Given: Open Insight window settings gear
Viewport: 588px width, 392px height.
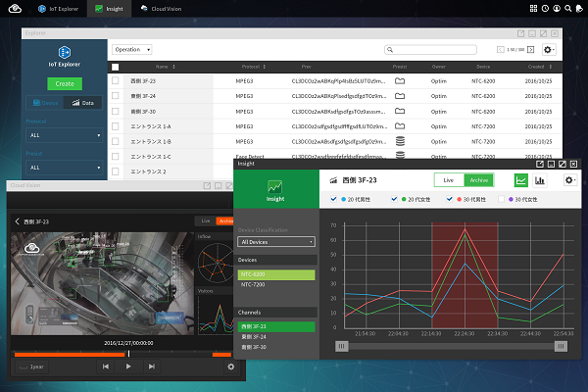Looking at the screenshot, I should coord(568,180).
